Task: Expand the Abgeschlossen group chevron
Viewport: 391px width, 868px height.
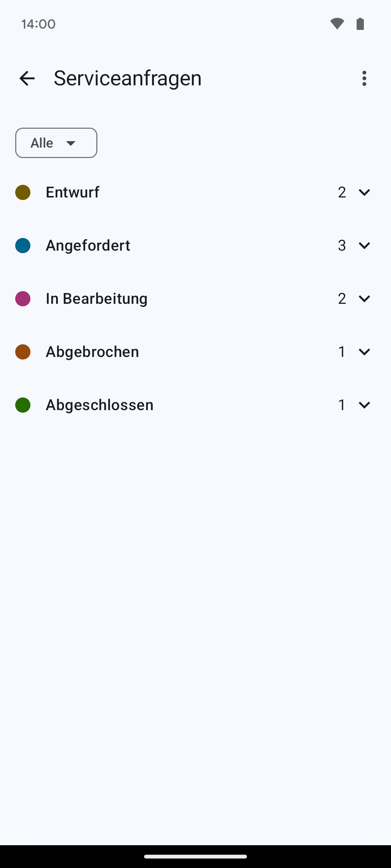Action: pos(364,405)
